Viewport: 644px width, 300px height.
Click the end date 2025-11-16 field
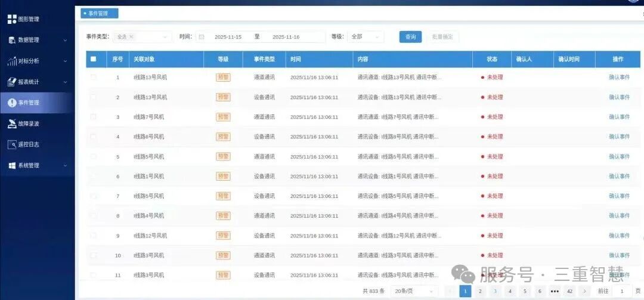tap(286, 37)
